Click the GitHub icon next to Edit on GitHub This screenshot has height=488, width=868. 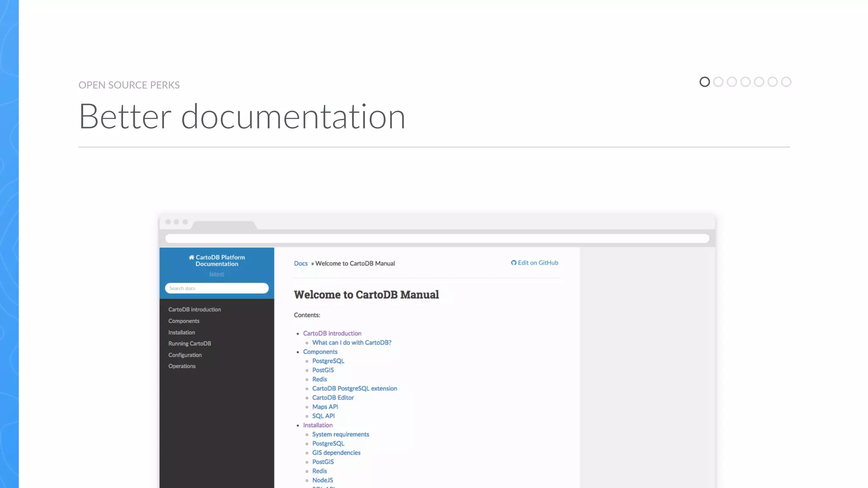pyautogui.click(x=514, y=263)
